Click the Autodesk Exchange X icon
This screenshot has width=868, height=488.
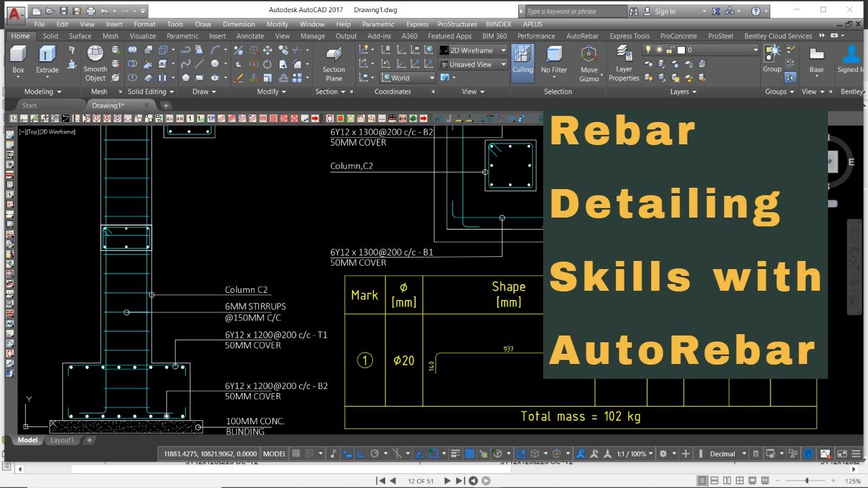(x=717, y=12)
